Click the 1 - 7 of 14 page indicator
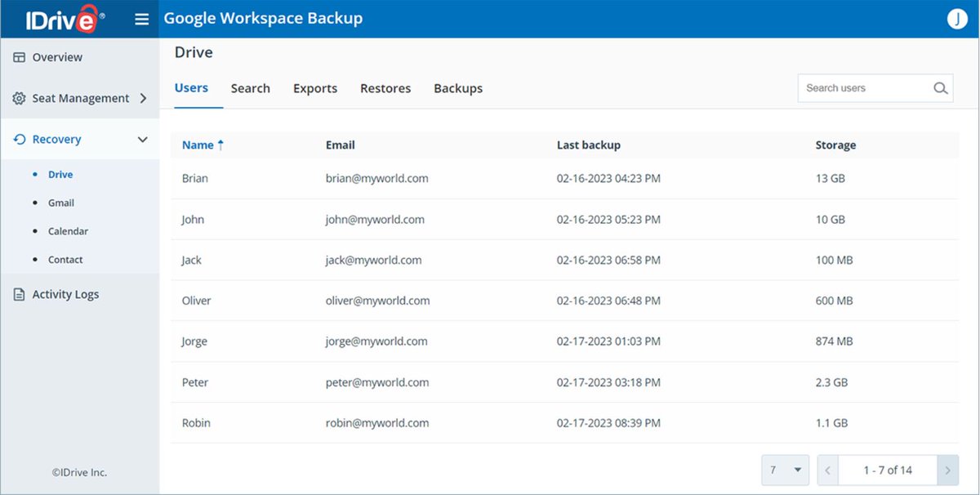Viewport: 980px width, 495px height. 888,470
